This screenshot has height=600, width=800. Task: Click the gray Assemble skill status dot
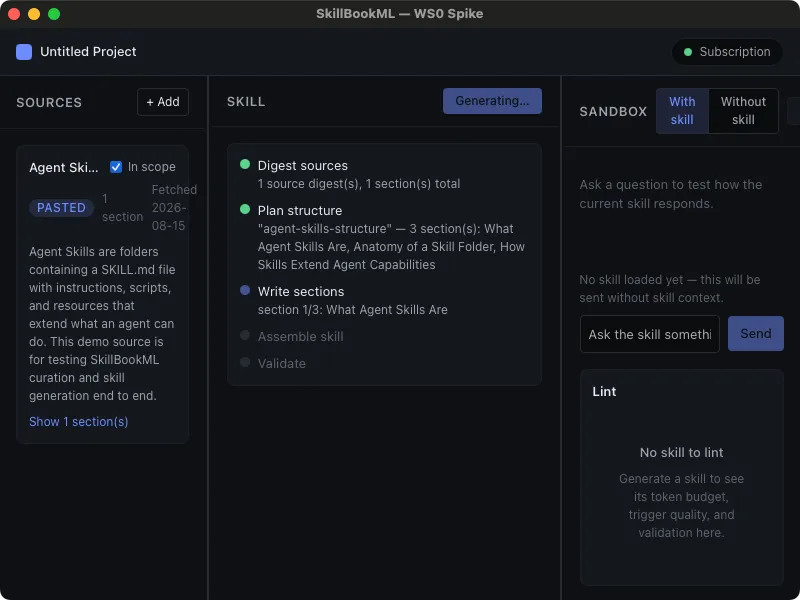click(x=245, y=335)
